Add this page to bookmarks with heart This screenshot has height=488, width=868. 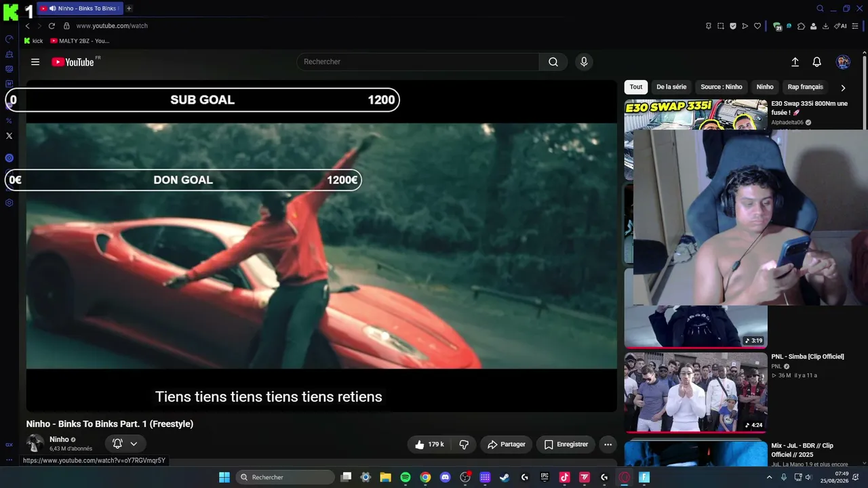[757, 26]
